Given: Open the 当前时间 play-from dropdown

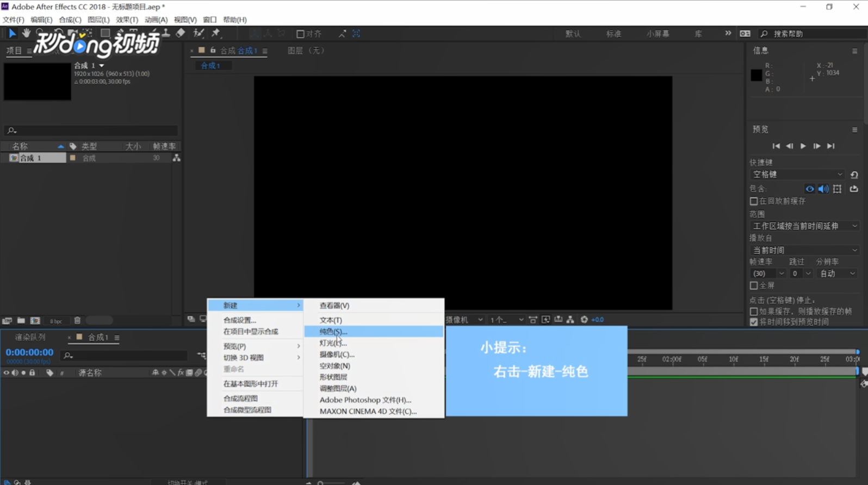Looking at the screenshot, I should [804, 250].
